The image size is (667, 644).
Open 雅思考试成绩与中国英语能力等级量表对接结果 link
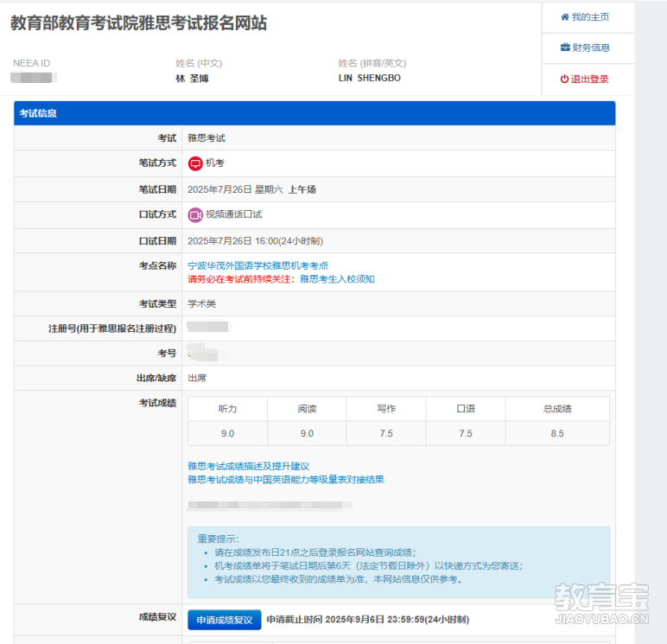[x=286, y=480]
